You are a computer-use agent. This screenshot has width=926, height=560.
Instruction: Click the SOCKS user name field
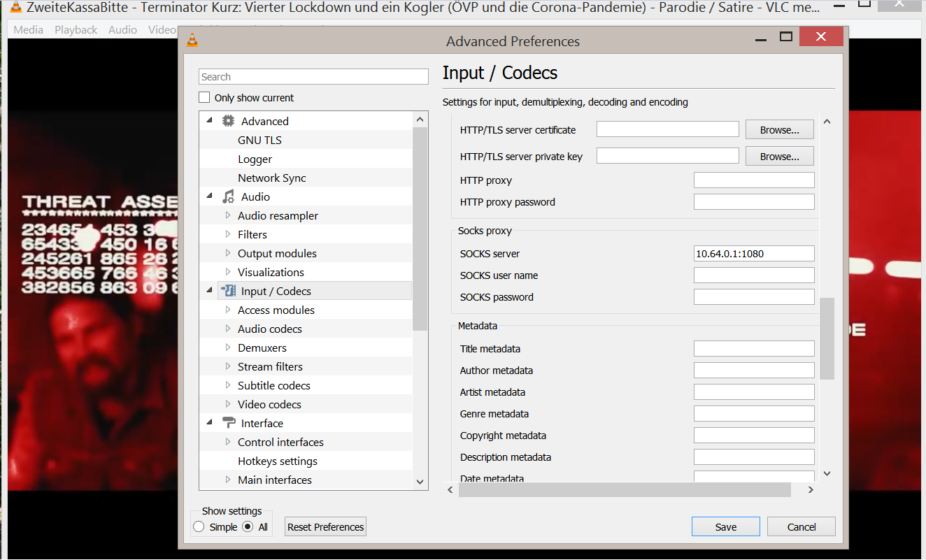754,275
